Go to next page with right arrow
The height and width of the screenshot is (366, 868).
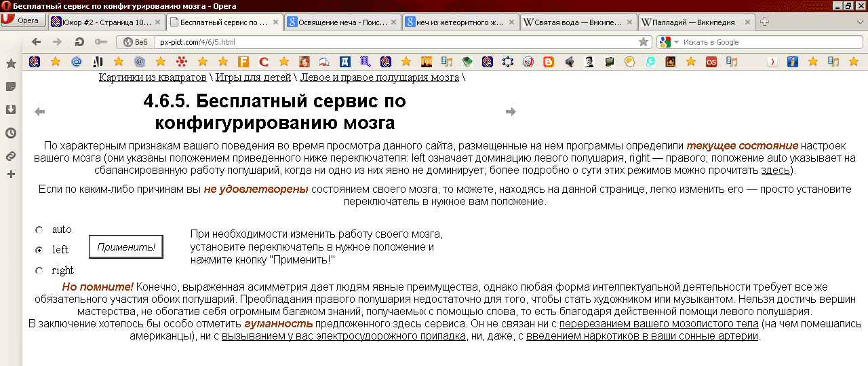click(511, 112)
